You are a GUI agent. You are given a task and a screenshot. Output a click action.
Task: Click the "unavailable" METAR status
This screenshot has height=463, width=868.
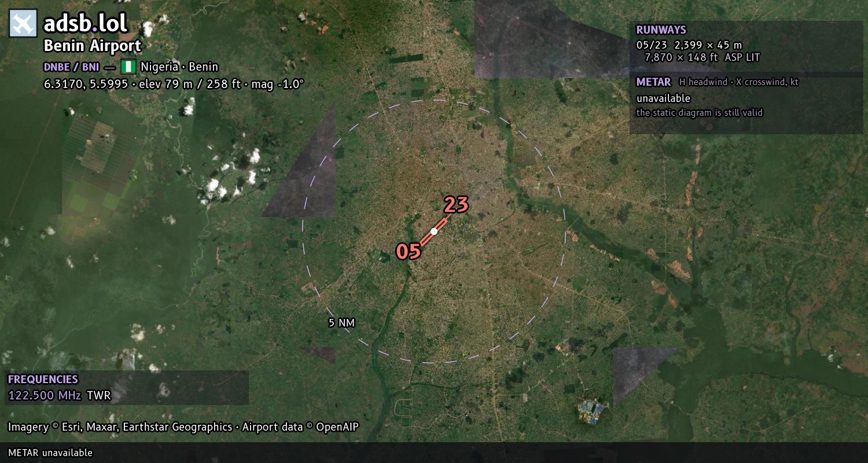[663, 98]
